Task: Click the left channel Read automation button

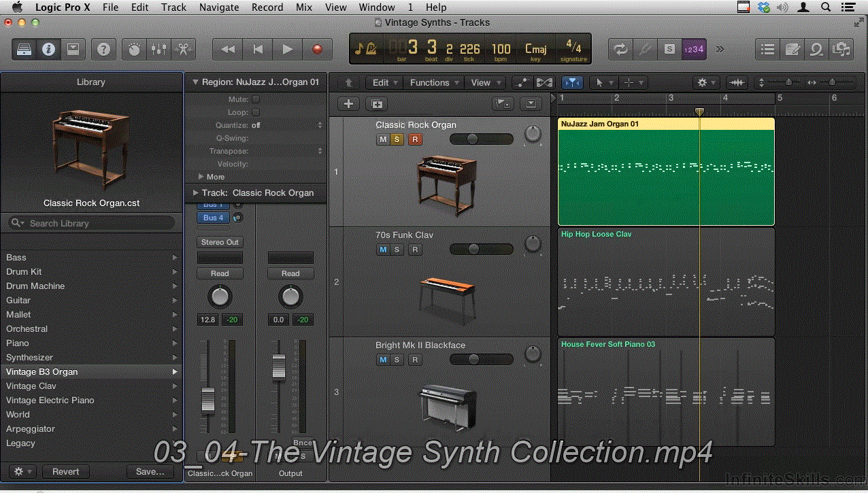Action: point(220,273)
